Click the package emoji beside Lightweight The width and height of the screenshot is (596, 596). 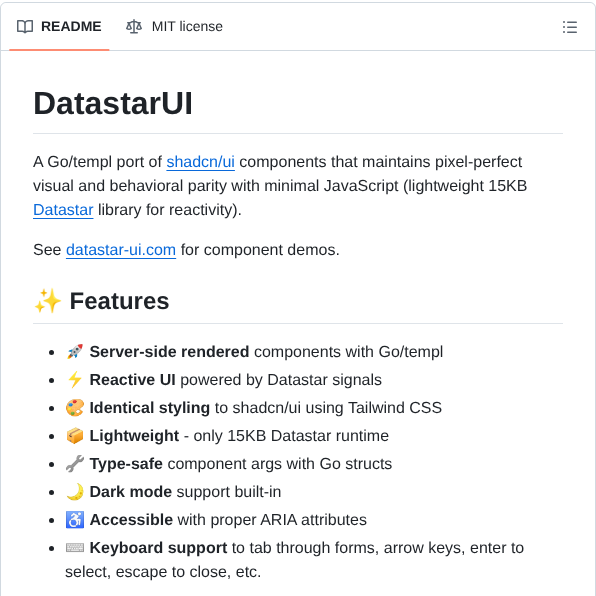click(x=75, y=436)
